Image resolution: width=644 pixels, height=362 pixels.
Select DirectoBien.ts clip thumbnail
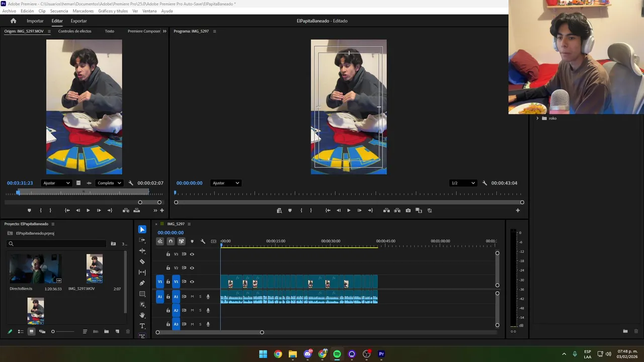[x=35, y=269]
